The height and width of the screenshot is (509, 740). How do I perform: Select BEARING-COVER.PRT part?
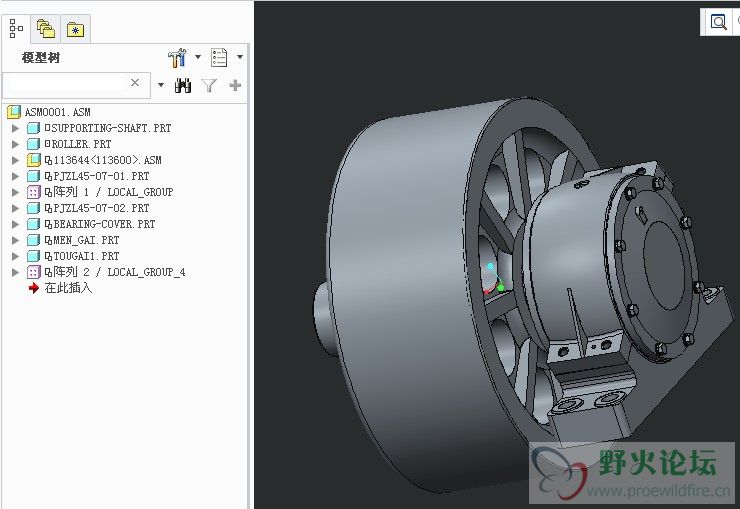click(100, 224)
